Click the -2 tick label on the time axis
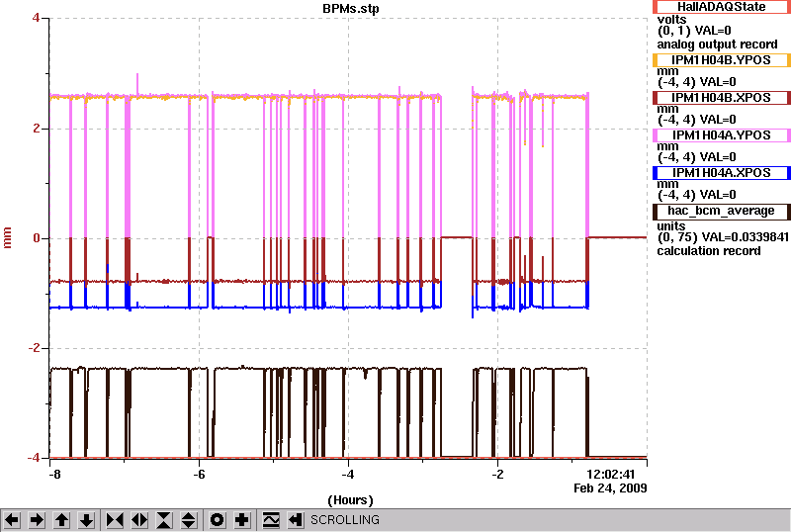 pos(497,475)
